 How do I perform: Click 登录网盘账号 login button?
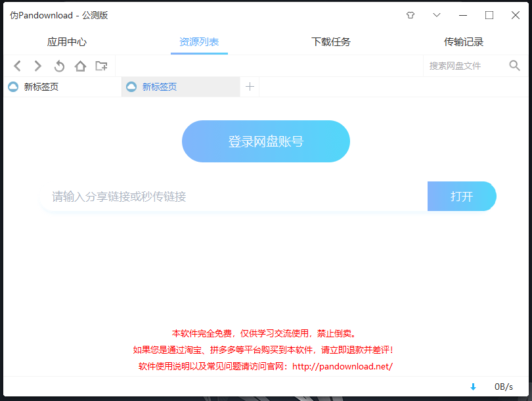click(266, 141)
